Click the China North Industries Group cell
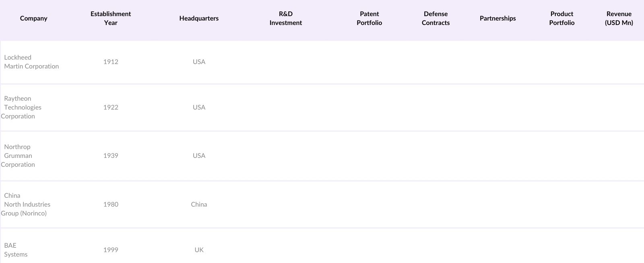The width and height of the screenshot is (644, 263). tap(25, 205)
